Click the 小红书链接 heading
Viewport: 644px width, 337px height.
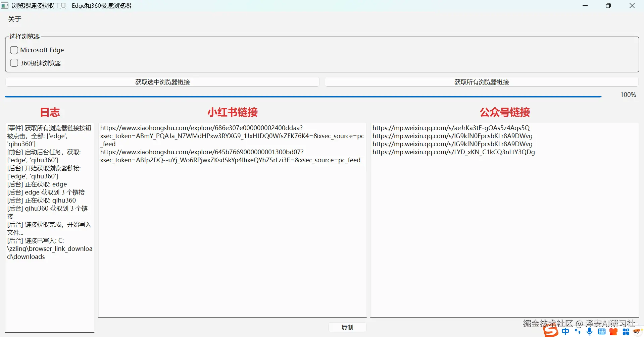pos(232,112)
